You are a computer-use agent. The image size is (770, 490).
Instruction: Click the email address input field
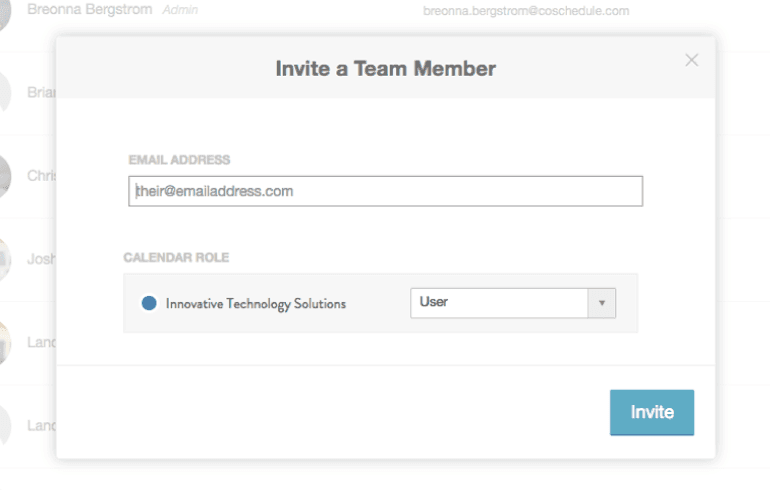pyautogui.click(x=385, y=191)
